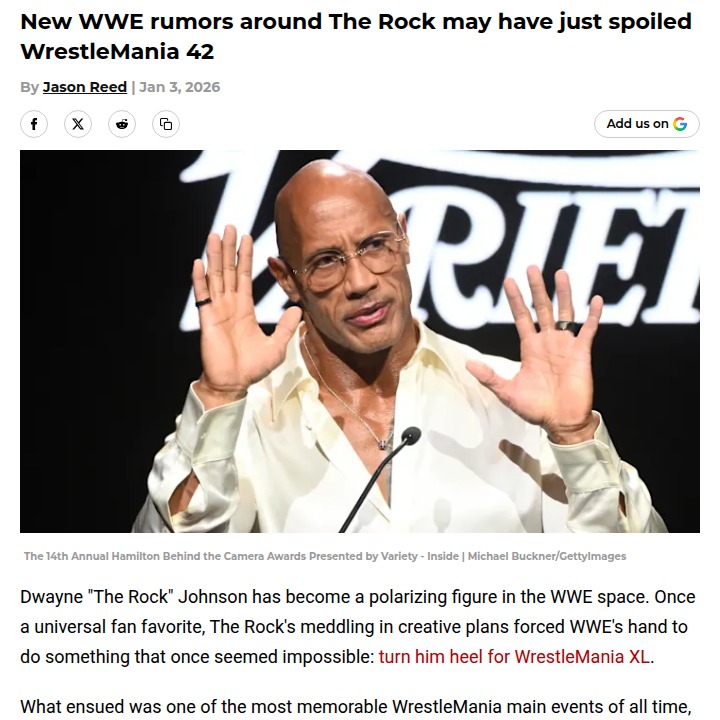
Task: Click the Jan 3, 2026 publish date
Action: (x=180, y=87)
